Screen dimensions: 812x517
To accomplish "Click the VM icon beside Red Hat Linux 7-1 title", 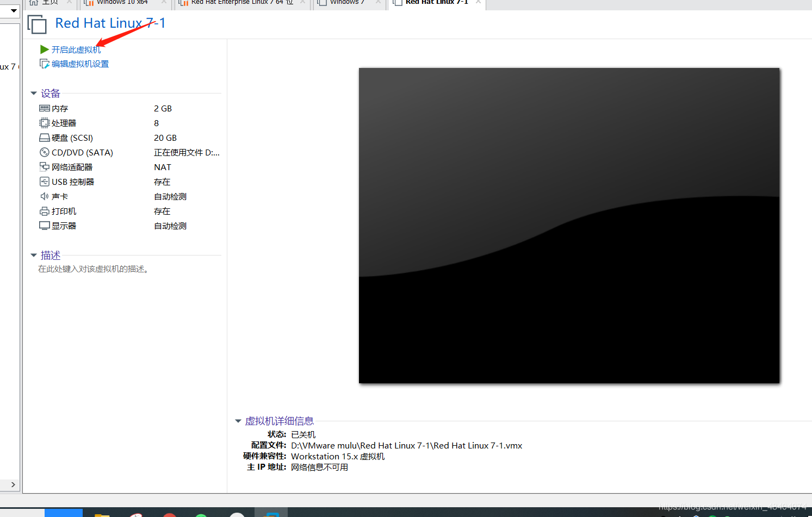I will (x=37, y=24).
